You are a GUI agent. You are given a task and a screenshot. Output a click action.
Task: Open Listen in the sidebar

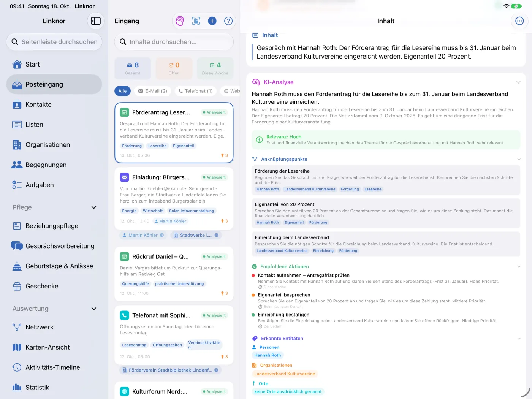(x=54, y=125)
